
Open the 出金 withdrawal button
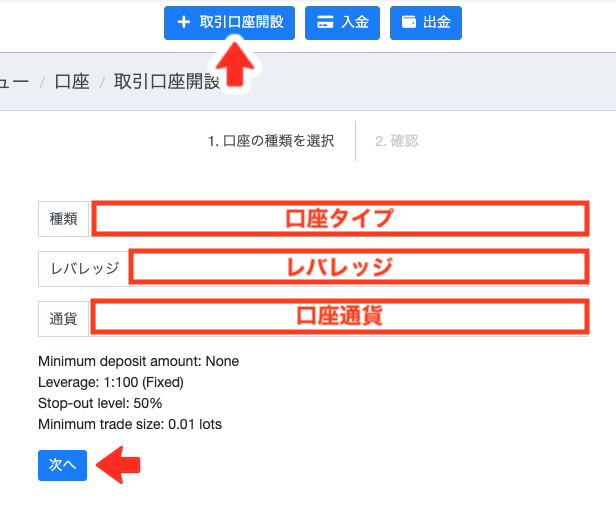426,23
